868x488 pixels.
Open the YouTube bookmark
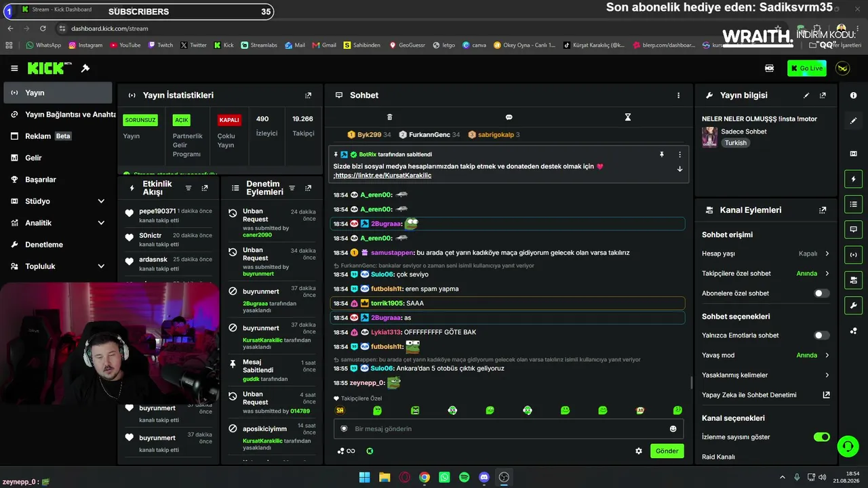click(125, 45)
